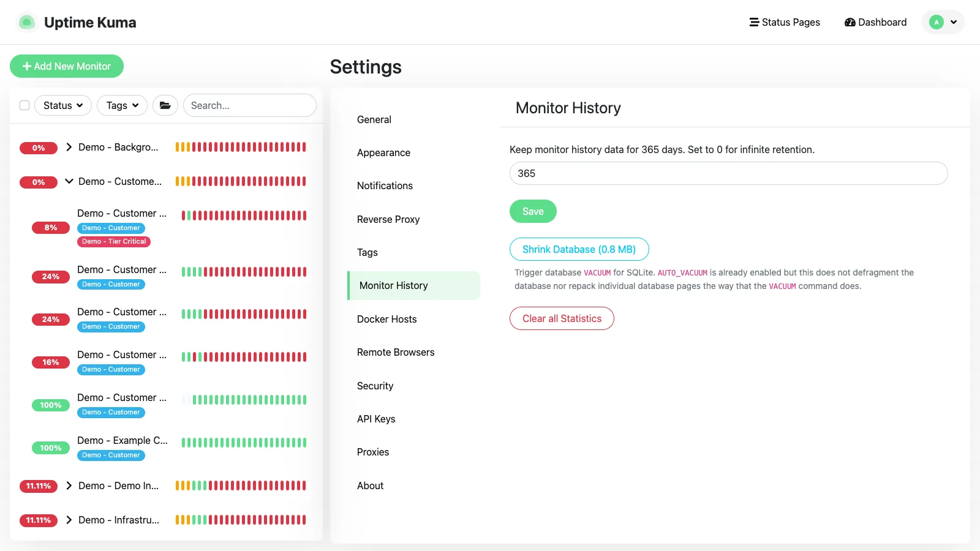980x551 pixels.
Task: Open About settings
Action: (413, 485)
